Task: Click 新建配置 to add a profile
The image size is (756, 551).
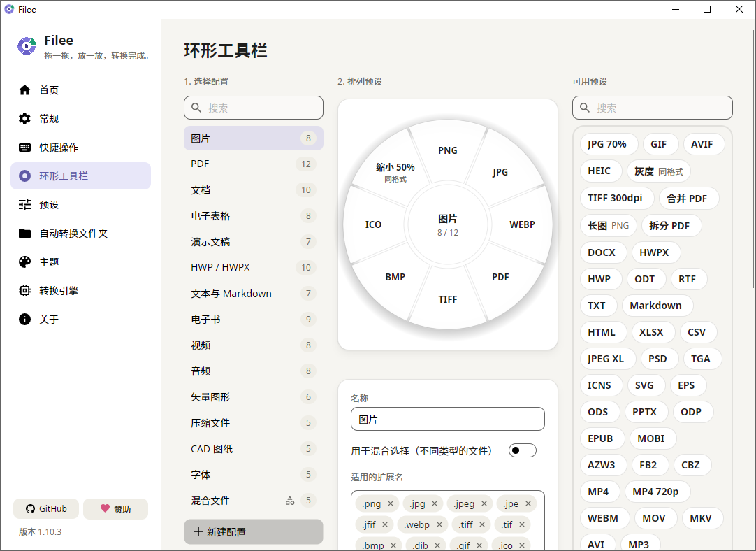Action: [254, 531]
